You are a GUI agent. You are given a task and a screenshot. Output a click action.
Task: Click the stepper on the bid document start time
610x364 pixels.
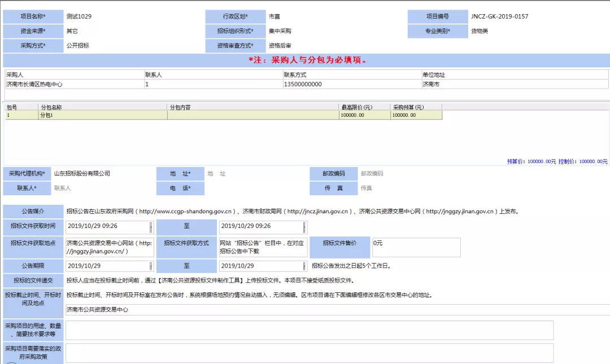151,227
